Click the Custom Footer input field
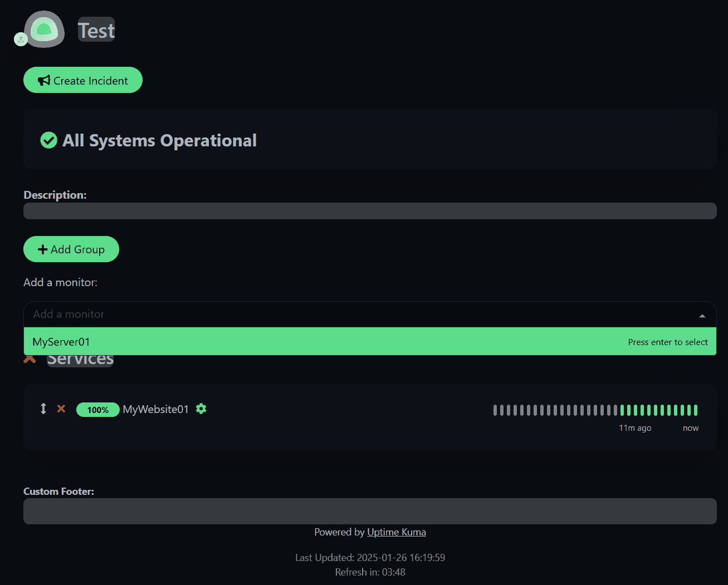This screenshot has height=585, width=728. [370, 511]
